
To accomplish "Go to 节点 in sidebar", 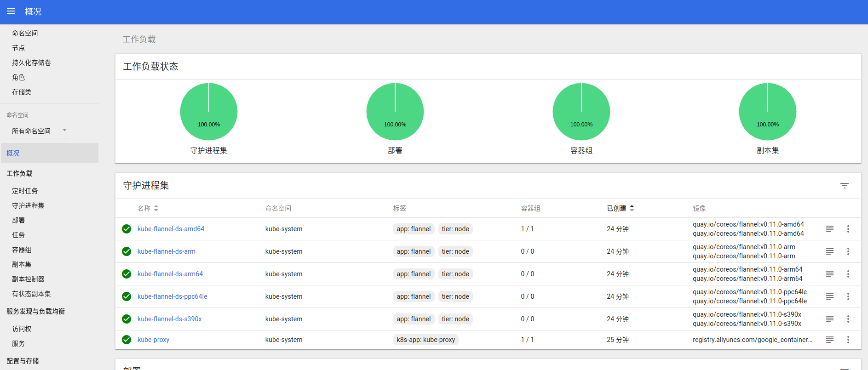I will click(18, 48).
